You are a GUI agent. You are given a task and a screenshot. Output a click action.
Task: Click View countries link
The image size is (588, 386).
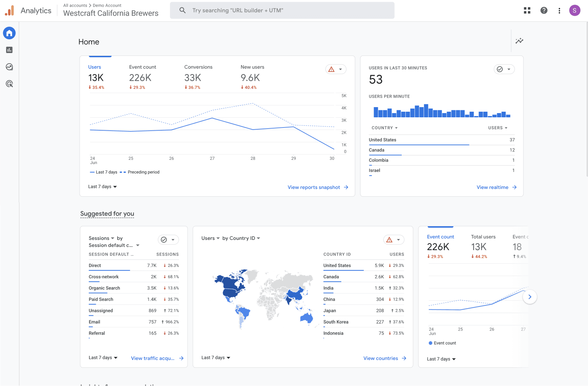pyautogui.click(x=381, y=358)
